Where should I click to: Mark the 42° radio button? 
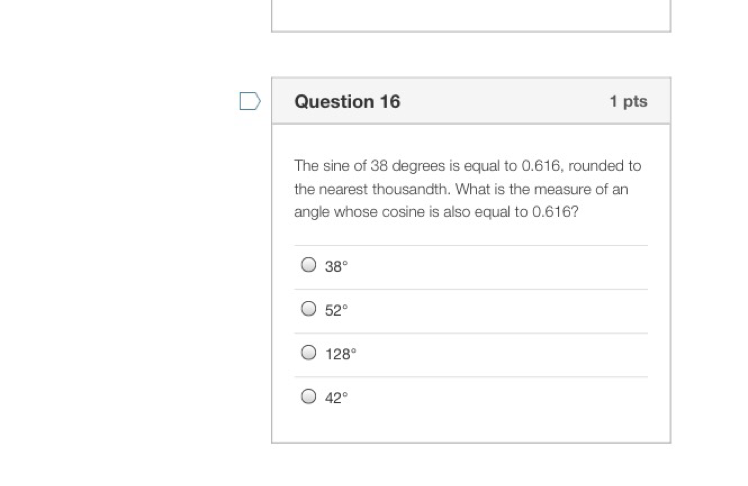pos(309,396)
